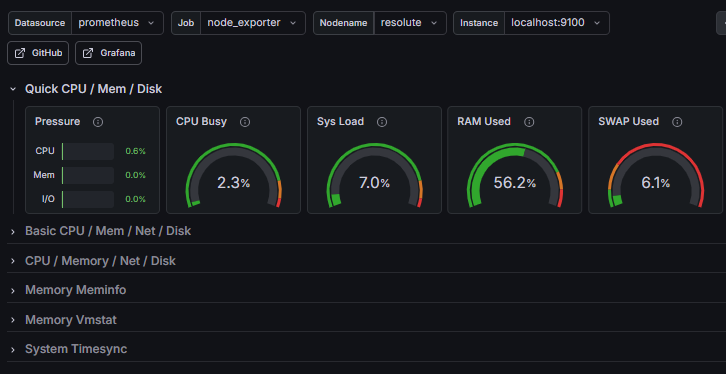This screenshot has width=726, height=374.
Task: Click the info icon beside Pressure
Action: (x=98, y=122)
